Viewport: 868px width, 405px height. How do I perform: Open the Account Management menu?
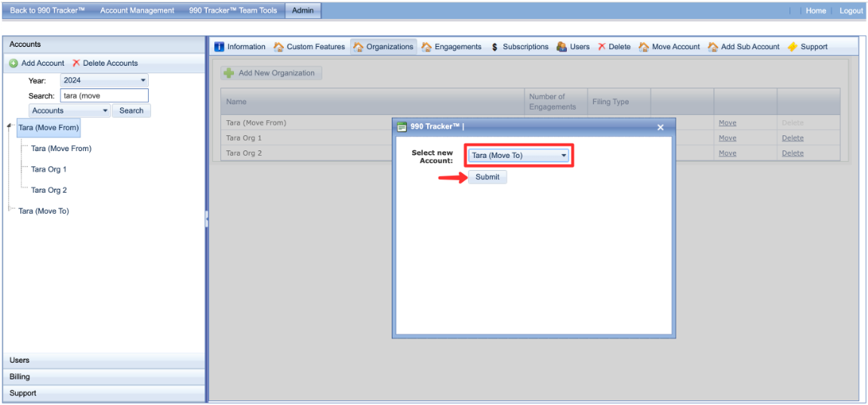click(x=137, y=11)
